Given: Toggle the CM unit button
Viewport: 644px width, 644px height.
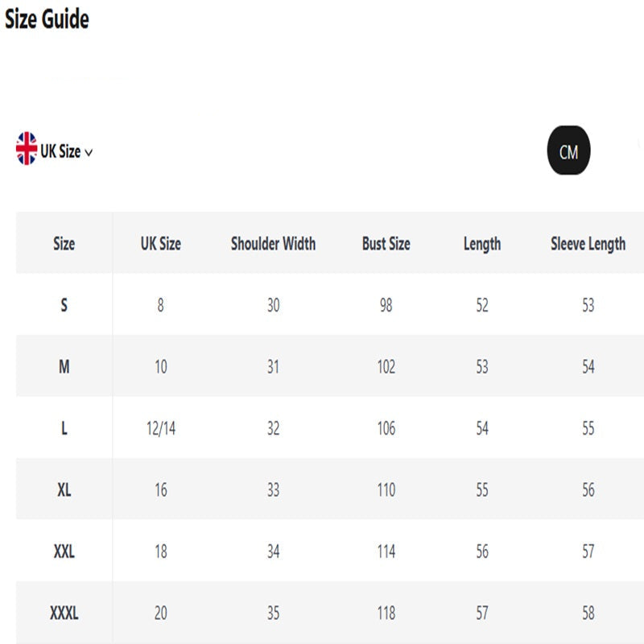Looking at the screenshot, I should coord(568,151).
